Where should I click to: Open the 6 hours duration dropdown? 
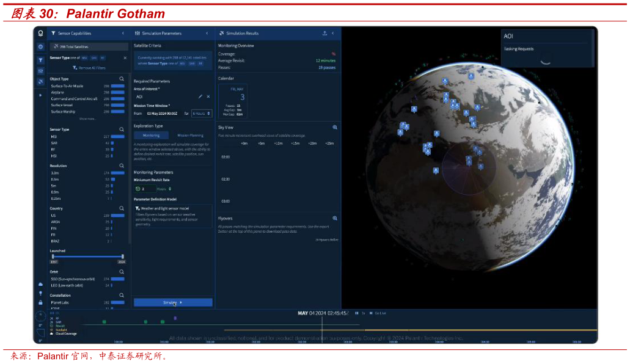tap(201, 114)
